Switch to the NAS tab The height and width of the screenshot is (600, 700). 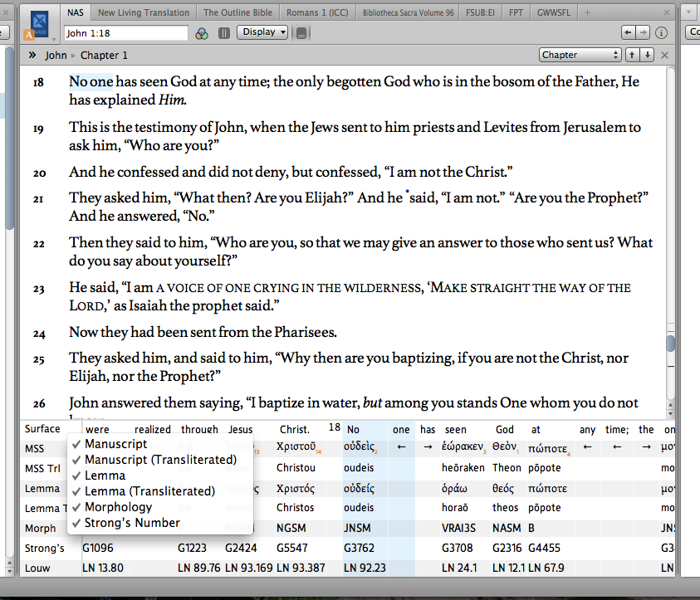pyautogui.click(x=76, y=12)
